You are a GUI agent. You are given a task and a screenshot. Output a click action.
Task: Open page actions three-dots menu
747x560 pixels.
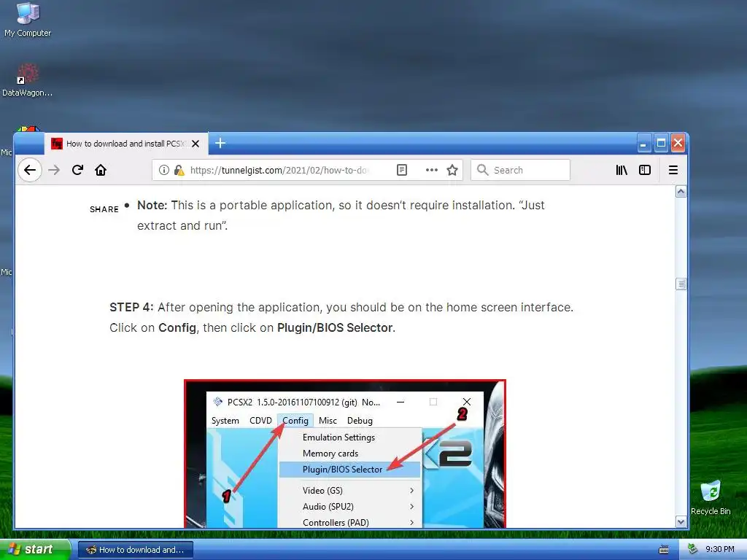pyautogui.click(x=432, y=170)
